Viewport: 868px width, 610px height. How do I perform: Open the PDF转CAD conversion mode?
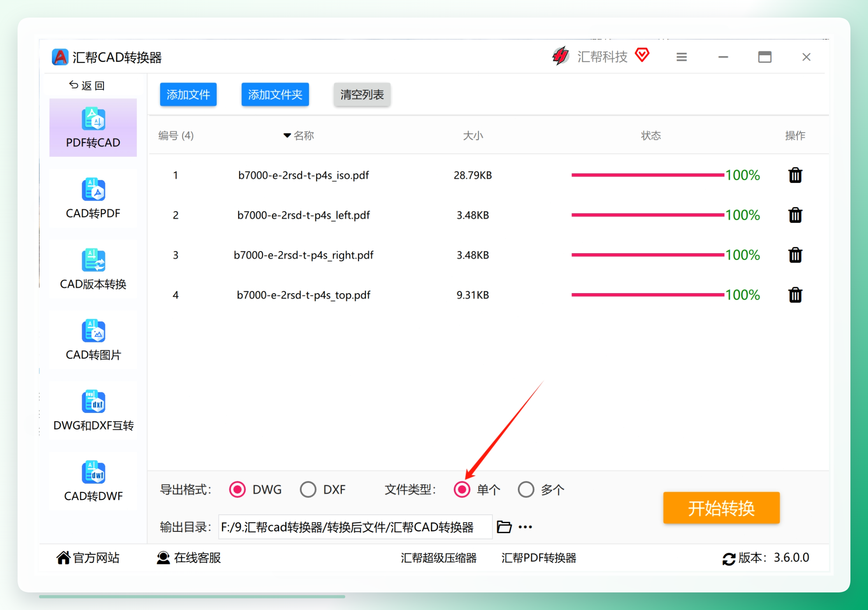93,128
